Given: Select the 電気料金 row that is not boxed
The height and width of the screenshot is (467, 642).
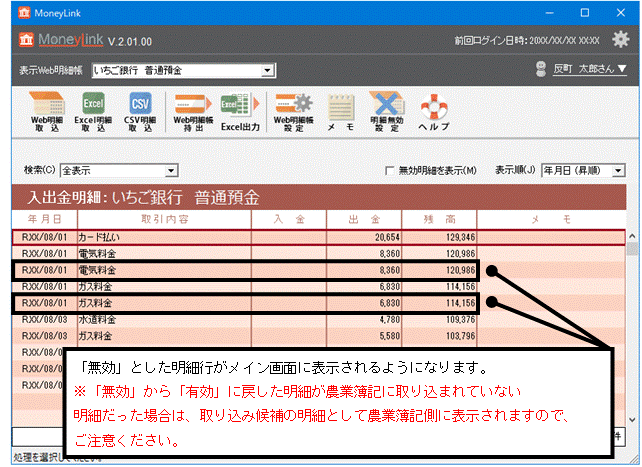Looking at the screenshot, I should (319, 253).
